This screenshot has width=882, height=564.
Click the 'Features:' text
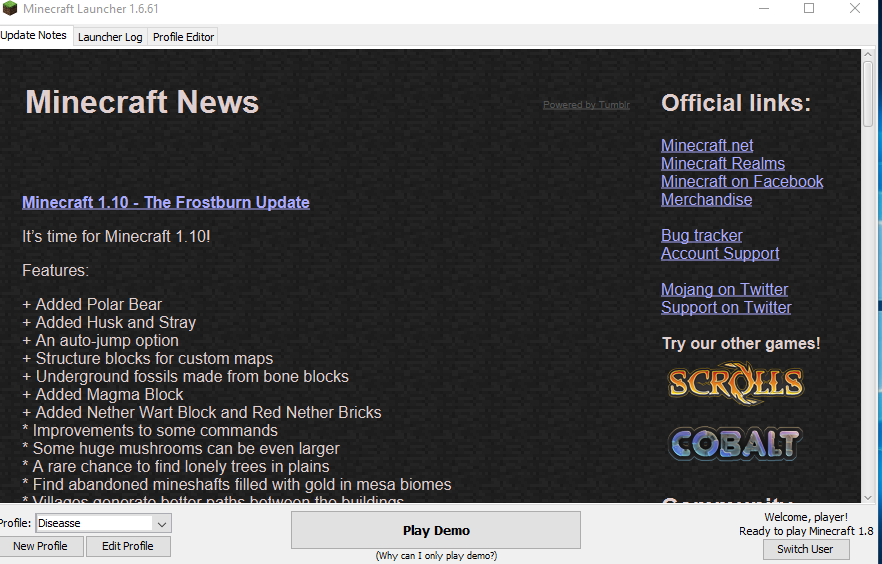56,270
